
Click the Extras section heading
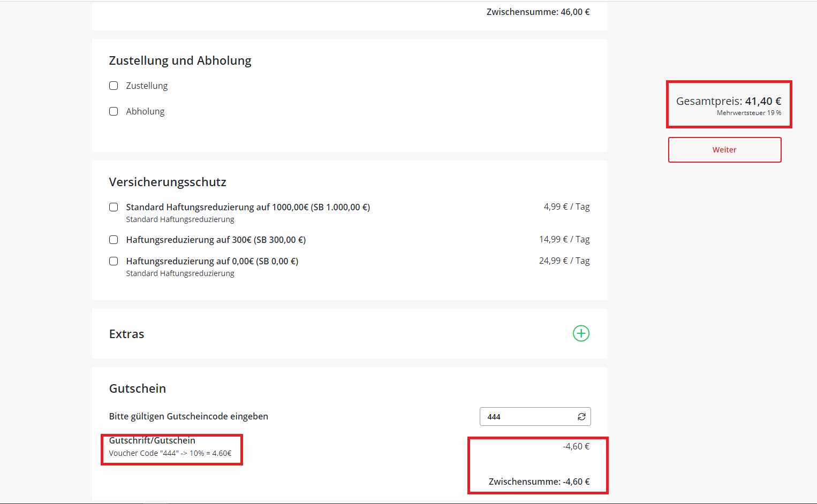(127, 334)
